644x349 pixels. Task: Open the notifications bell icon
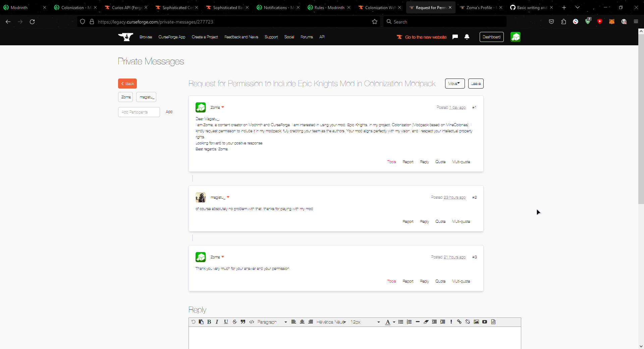467,37
